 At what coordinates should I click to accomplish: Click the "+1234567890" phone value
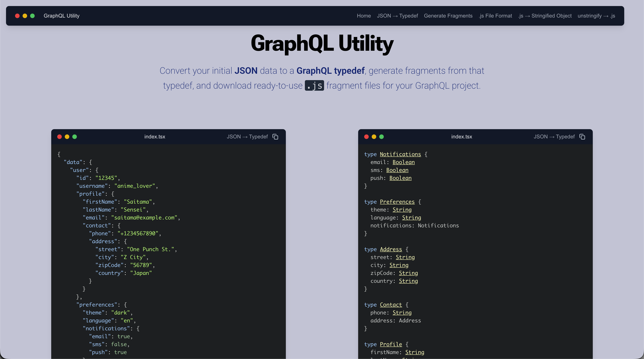pos(138,234)
